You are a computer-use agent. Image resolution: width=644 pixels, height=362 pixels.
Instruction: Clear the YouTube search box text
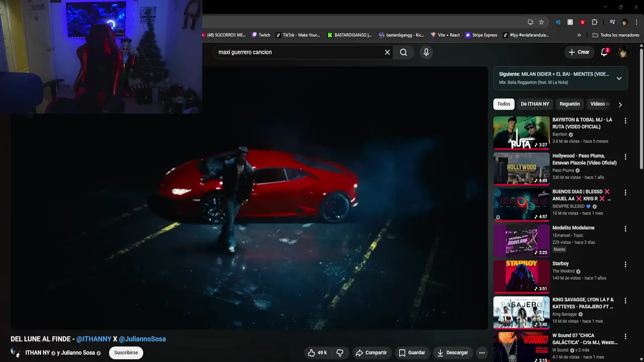(387, 52)
